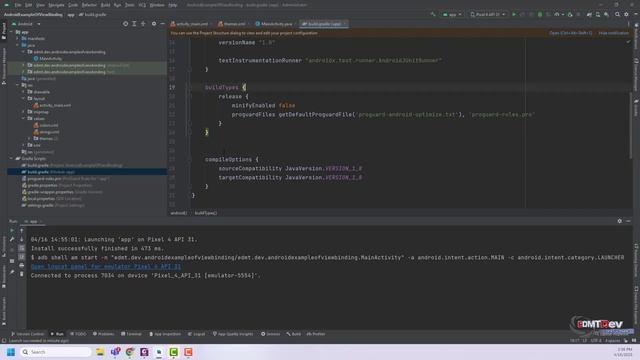Open Device Manager icon in top toolbar
The width and height of the screenshot is (640, 360).
click(598, 14)
